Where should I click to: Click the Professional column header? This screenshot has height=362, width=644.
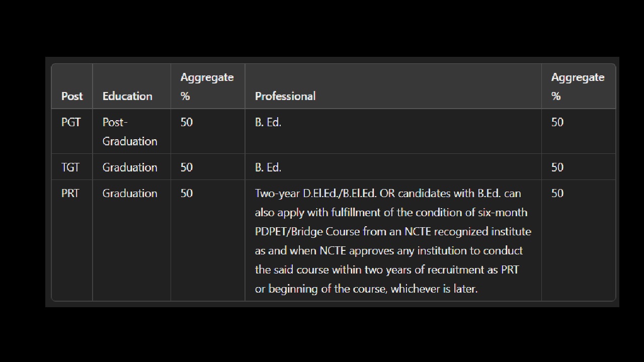(x=285, y=96)
